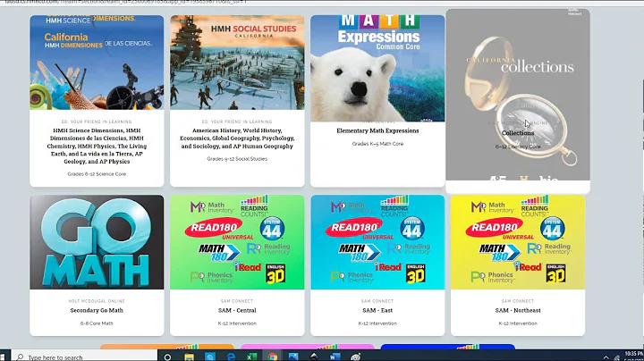Open the Math Expressions polar bear cover

click(x=377, y=69)
